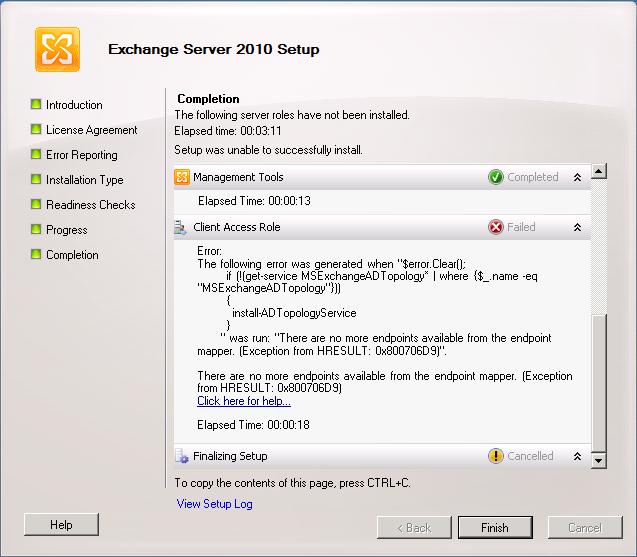Click the scrollbar up arrow
The height and width of the screenshot is (557, 637).
(599, 173)
